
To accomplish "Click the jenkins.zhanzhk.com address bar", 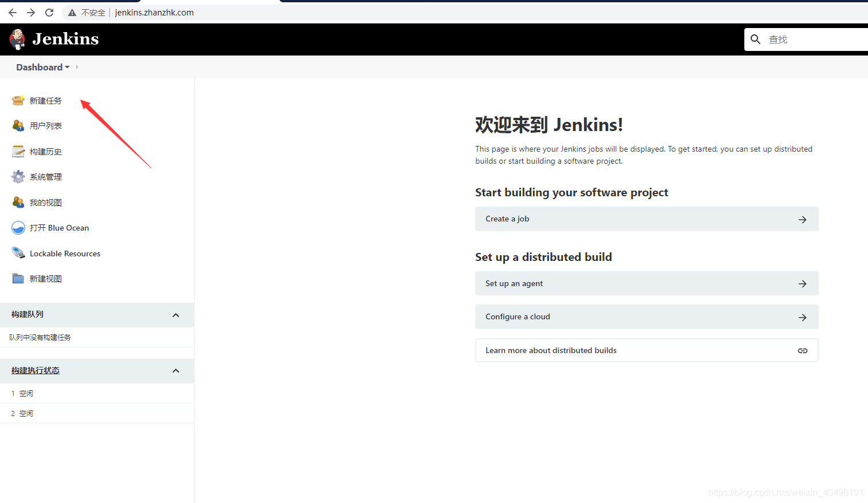I will click(154, 13).
